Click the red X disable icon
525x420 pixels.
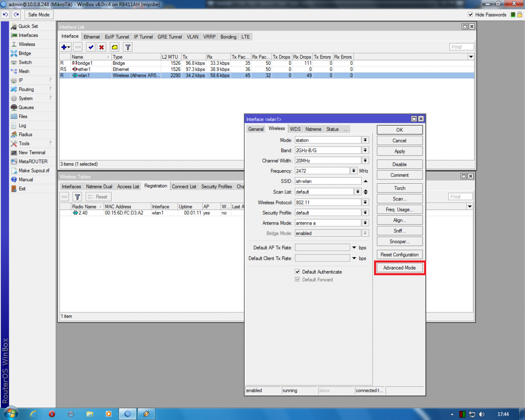[101, 47]
